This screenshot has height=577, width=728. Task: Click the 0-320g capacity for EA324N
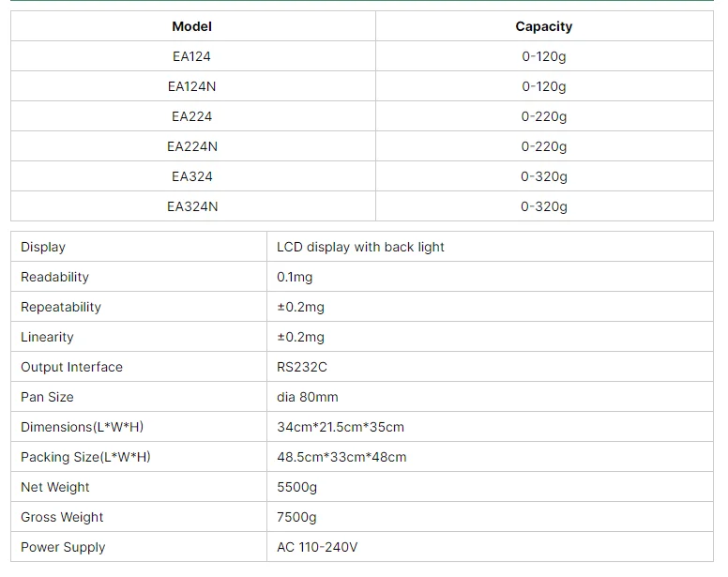[544, 206]
